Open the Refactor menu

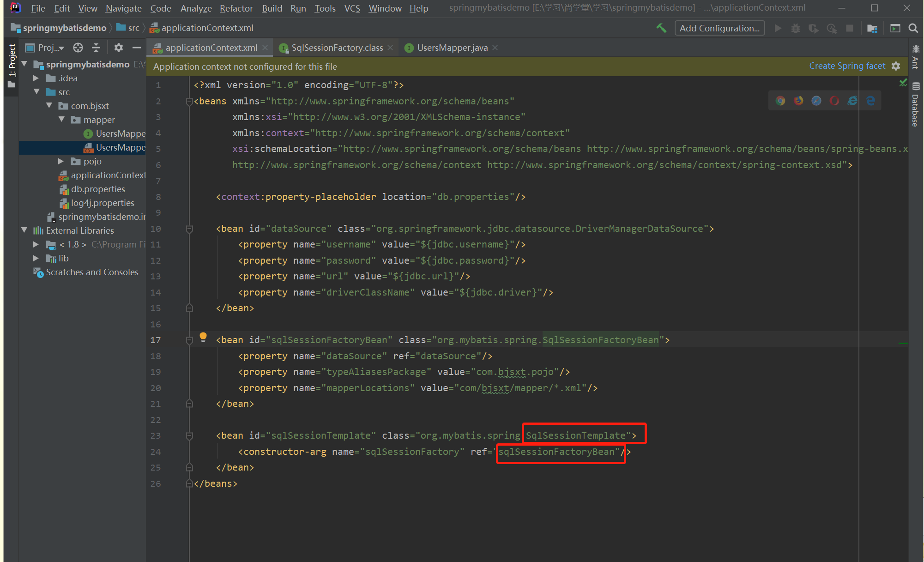(236, 8)
